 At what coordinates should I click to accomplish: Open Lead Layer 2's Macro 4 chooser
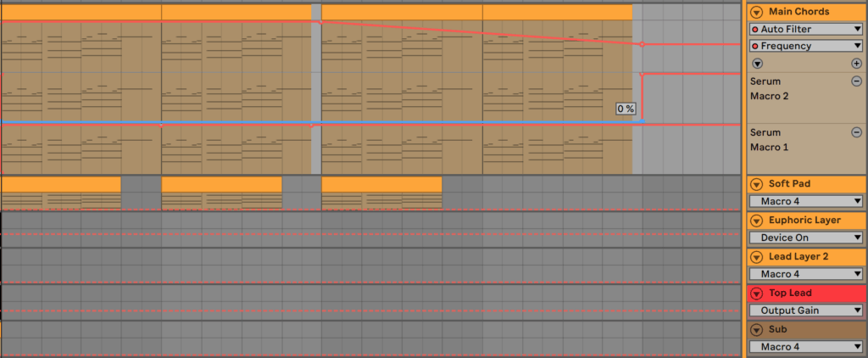(806, 274)
